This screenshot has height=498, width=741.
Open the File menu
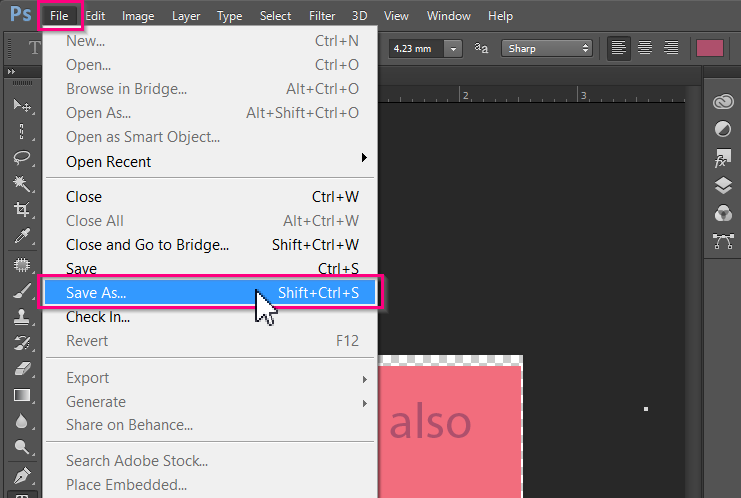(x=60, y=16)
